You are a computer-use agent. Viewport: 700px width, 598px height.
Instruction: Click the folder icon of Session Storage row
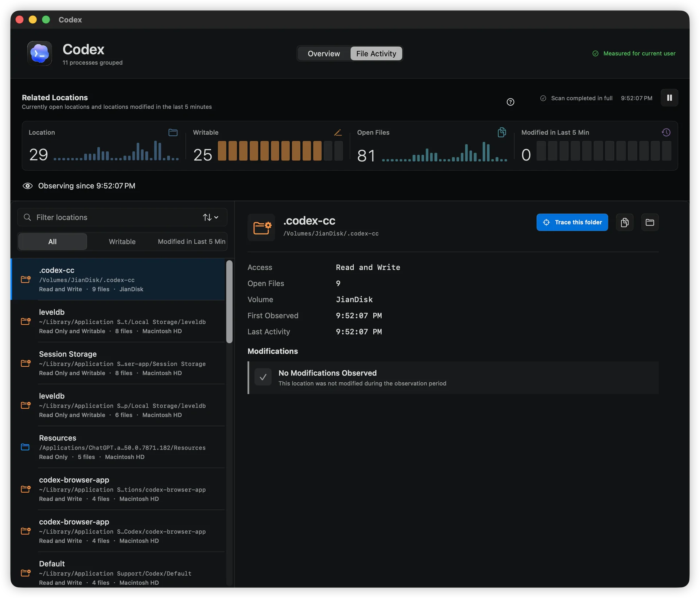pos(26,363)
